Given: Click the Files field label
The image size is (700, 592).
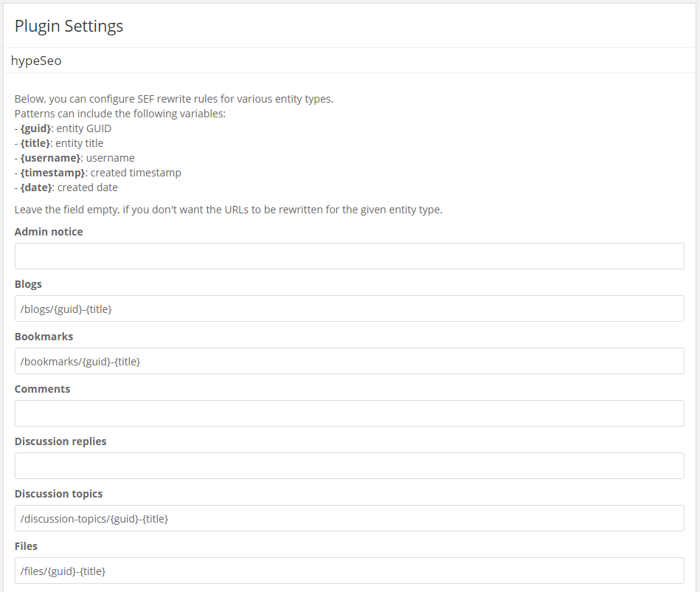Looking at the screenshot, I should (x=26, y=546).
